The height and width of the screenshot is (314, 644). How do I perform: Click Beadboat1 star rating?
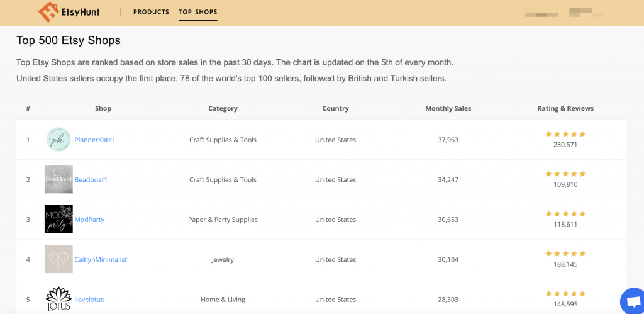565,174
